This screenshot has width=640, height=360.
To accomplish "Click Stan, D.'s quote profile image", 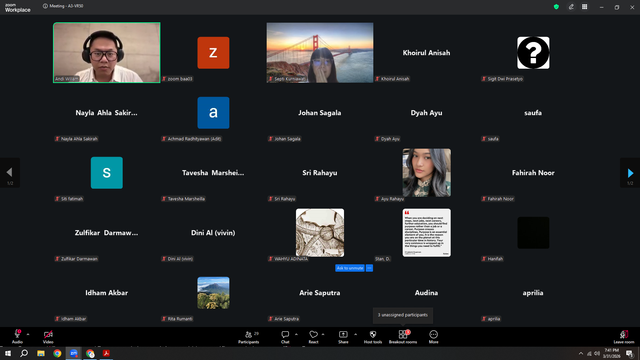I will [x=427, y=233].
